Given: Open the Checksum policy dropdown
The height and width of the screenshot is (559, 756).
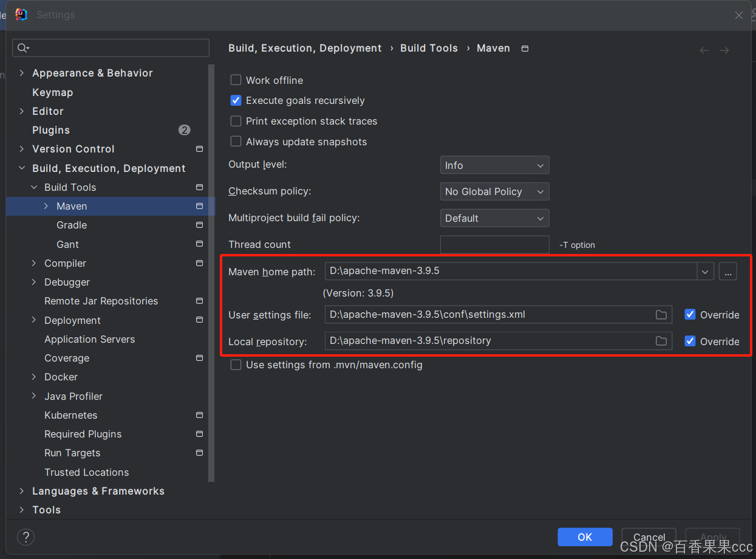Looking at the screenshot, I should click(494, 191).
